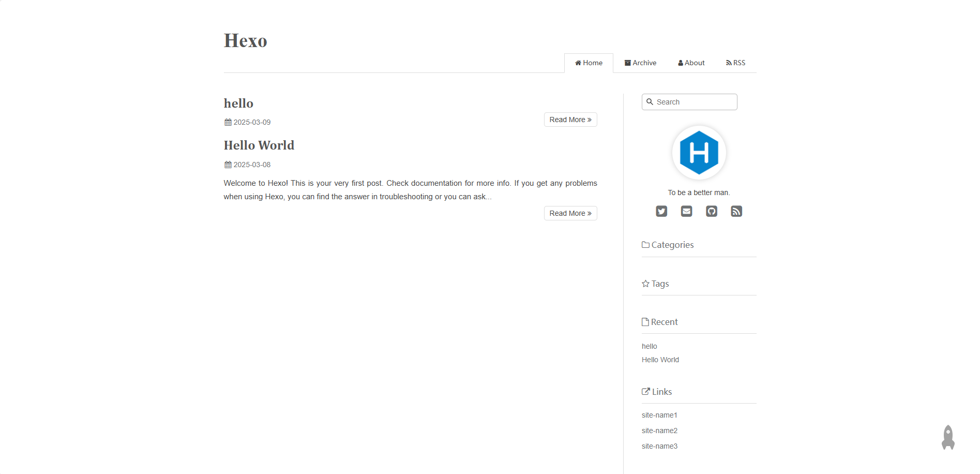Image resolution: width=980 pixels, height=474 pixels.
Task: Open the RSS nav link
Action: pos(735,63)
